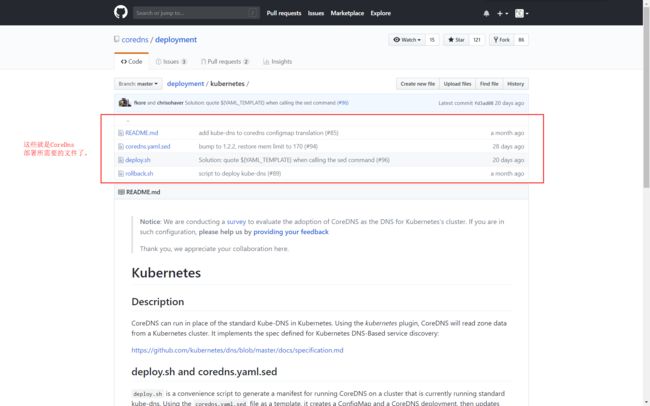Click the Kubernetes heading
Screen dimensions: 650x406
pyautogui.click(x=166, y=273)
